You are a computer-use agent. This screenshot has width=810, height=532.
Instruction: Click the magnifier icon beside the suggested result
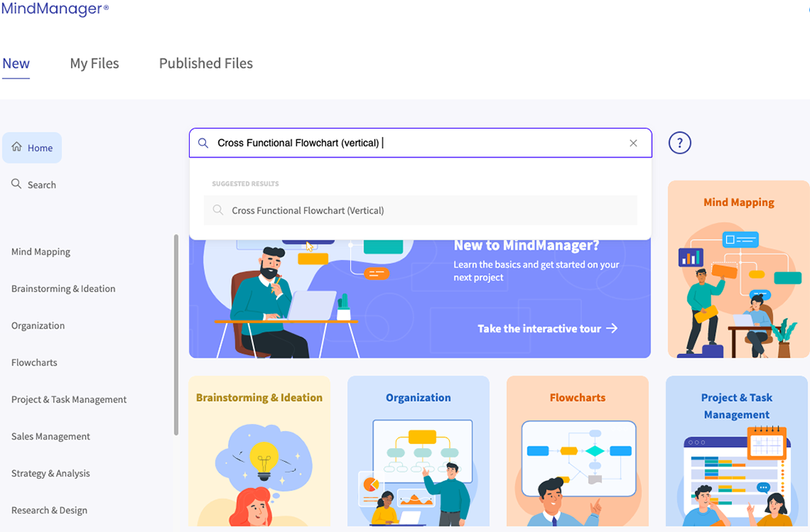coord(218,210)
